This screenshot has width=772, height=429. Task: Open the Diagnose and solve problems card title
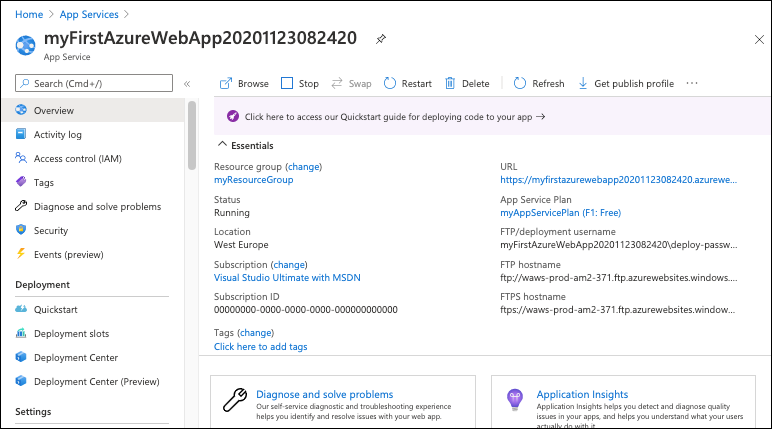click(324, 394)
